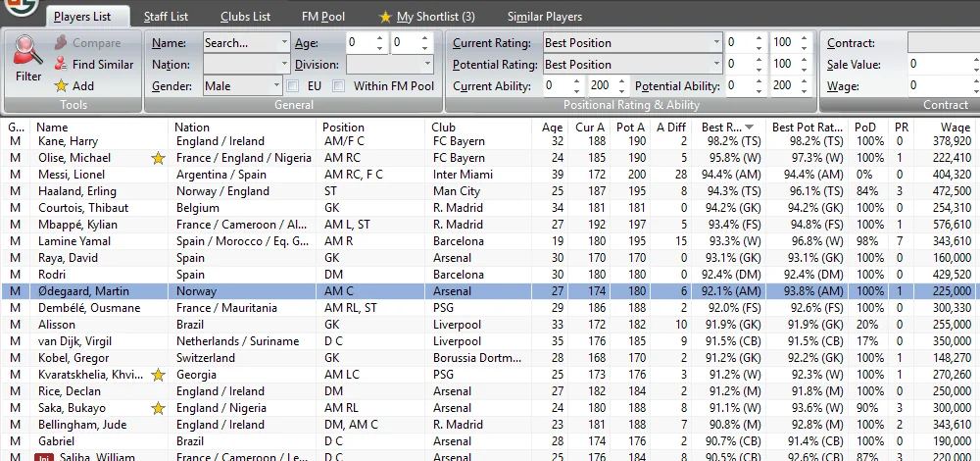Click the star icon on My Shortlist tab
This screenshot has width=980, height=461.
385,17
